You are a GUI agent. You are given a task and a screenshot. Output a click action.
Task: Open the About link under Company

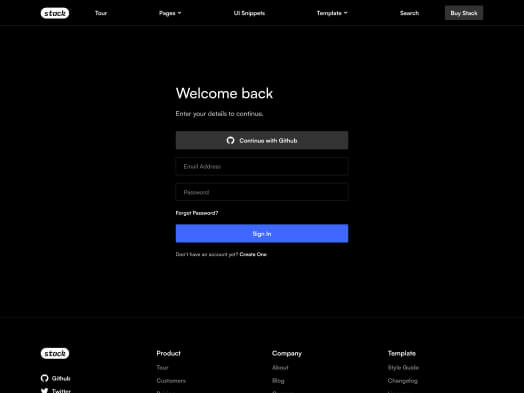(280, 368)
